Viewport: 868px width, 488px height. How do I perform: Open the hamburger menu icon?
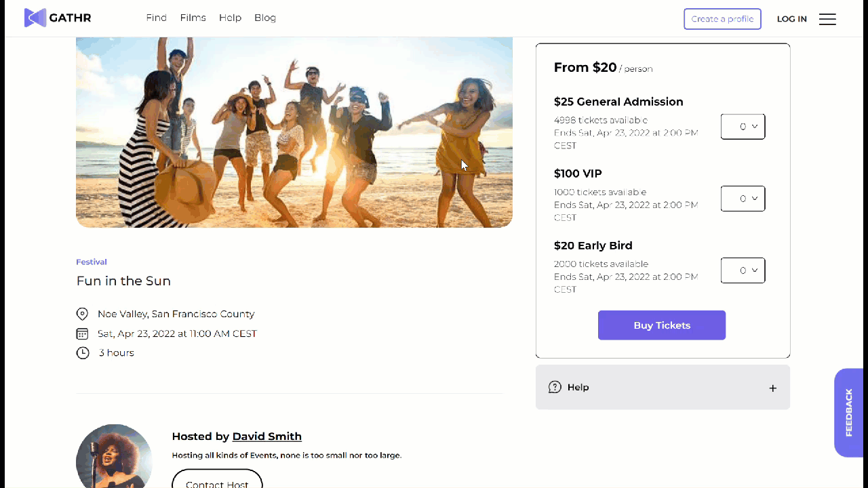click(x=827, y=19)
